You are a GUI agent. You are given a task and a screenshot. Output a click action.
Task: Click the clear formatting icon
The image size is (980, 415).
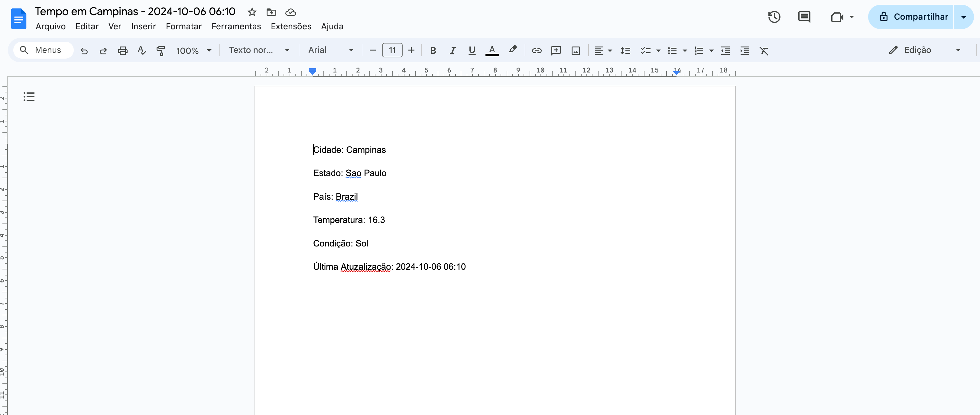[764, 50]
